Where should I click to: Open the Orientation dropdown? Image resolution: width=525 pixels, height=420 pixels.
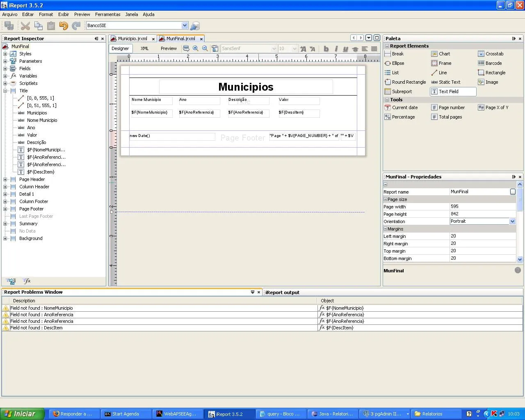point(512,221)
